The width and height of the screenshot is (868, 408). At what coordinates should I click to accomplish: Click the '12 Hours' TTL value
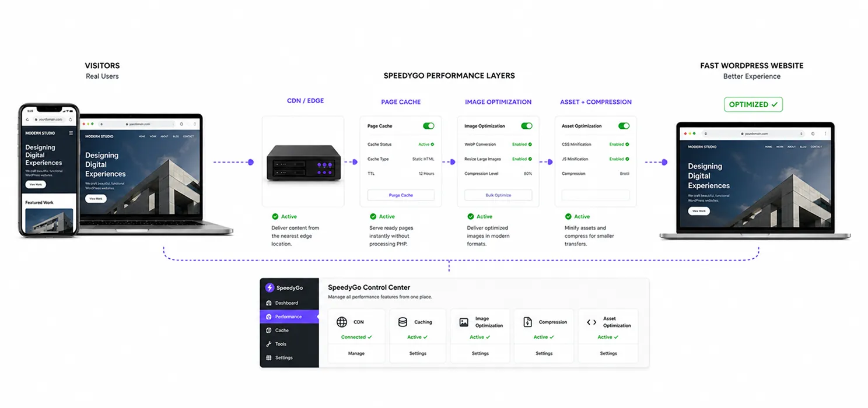coord(426,174)
